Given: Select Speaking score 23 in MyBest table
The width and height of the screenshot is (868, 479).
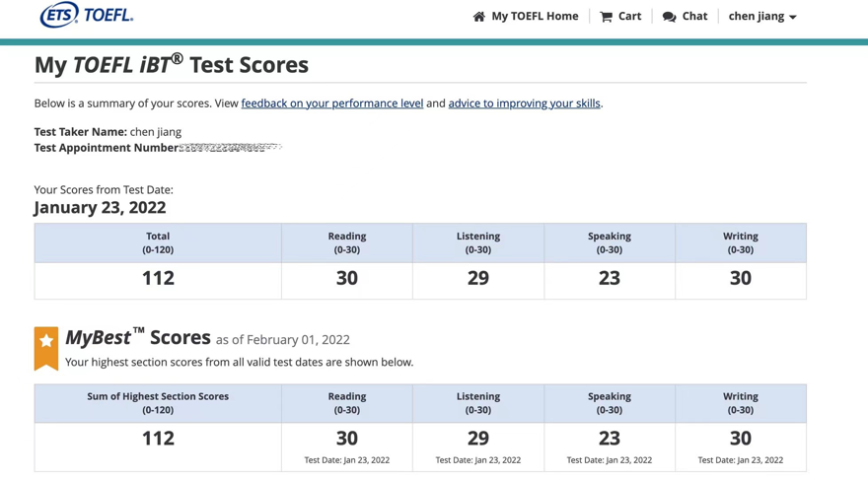Looking at the screenshot, I should click(609, 439).
